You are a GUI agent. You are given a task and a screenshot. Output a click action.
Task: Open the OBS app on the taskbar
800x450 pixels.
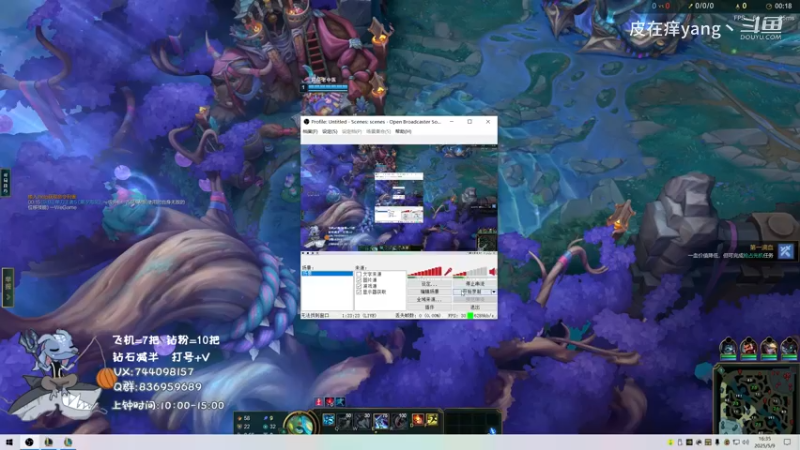29,442
